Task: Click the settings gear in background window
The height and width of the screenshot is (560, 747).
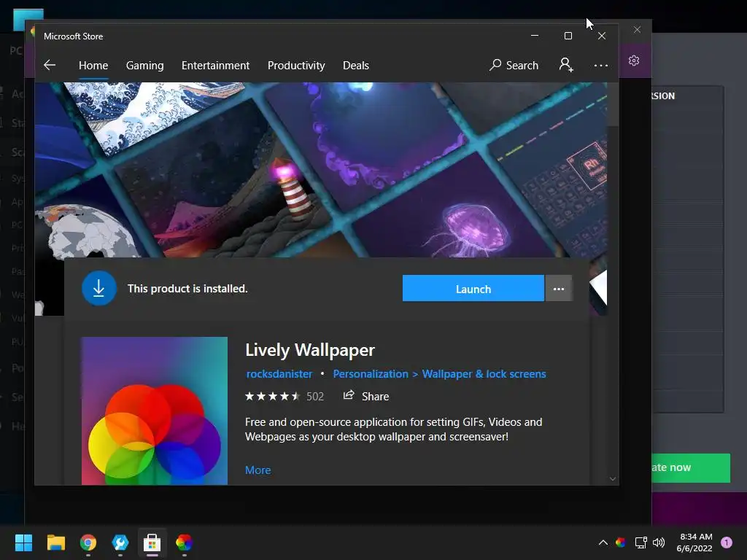Action: pyautogui.click(x=634, y=61)
